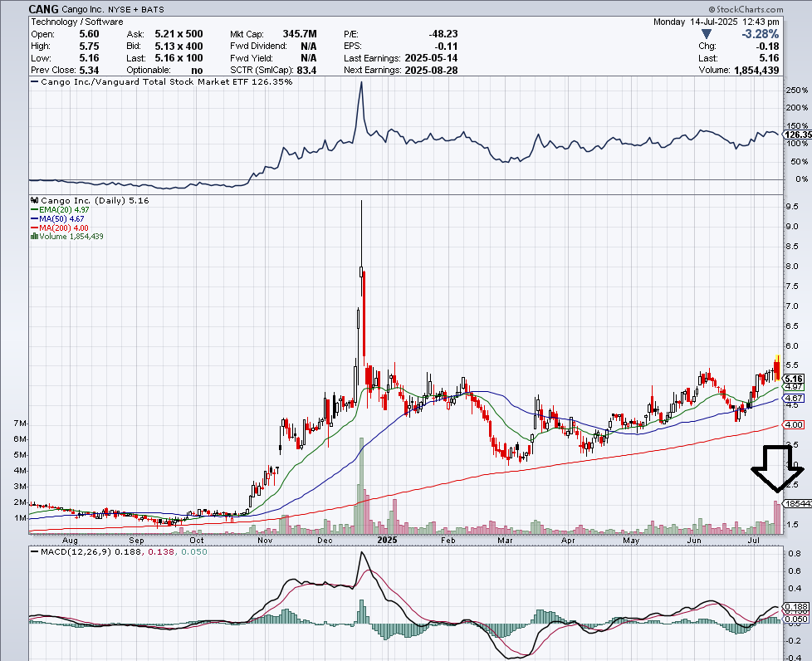Click the Optionable value 'no'
Screen dimensions: 812x661
coord(197,70)
